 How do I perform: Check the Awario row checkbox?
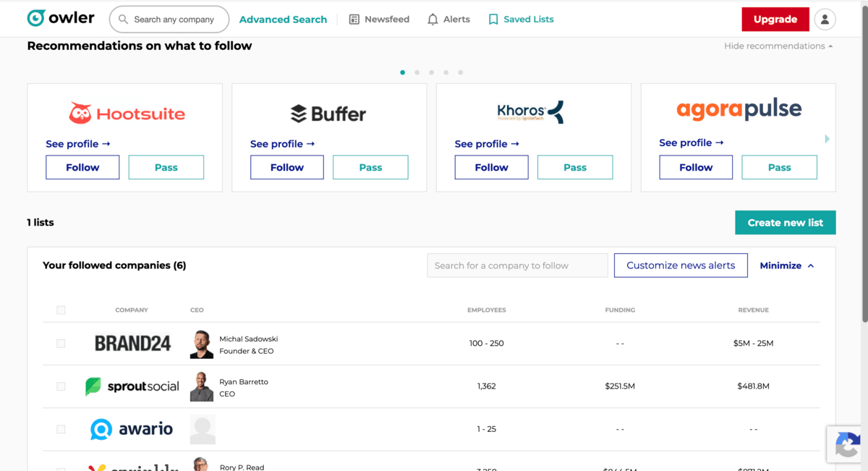tap(61, 429)
